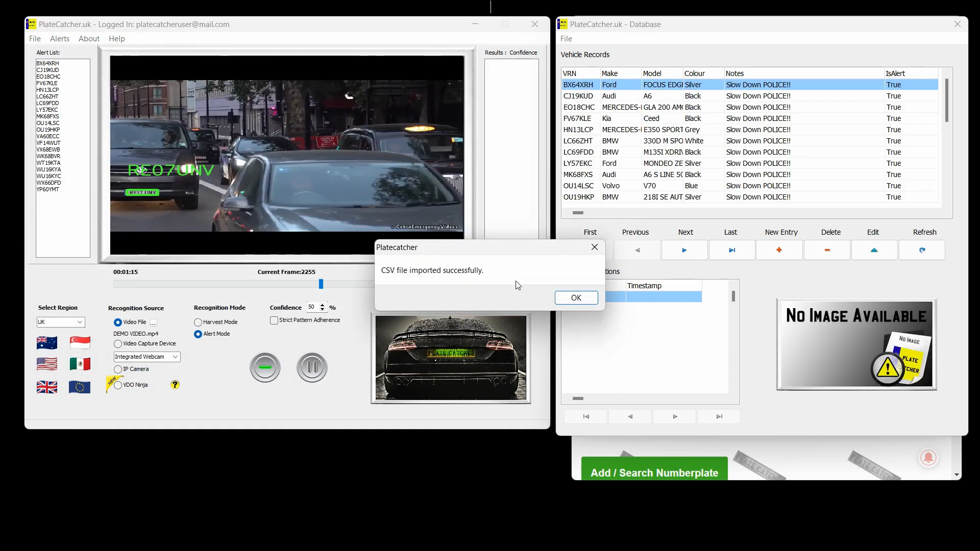This screenshot has width=980, height=551.
Task: Click the Edit up-arrow icon
Action: (x=874, y=251)
